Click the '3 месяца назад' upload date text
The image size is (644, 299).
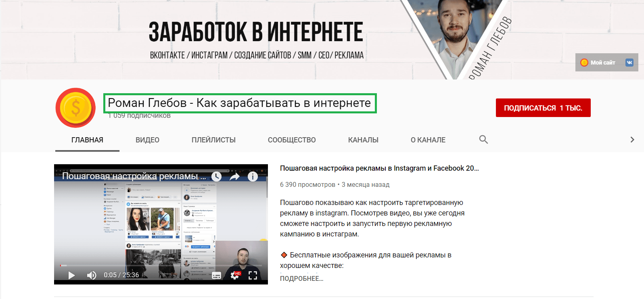pos(366,184)
